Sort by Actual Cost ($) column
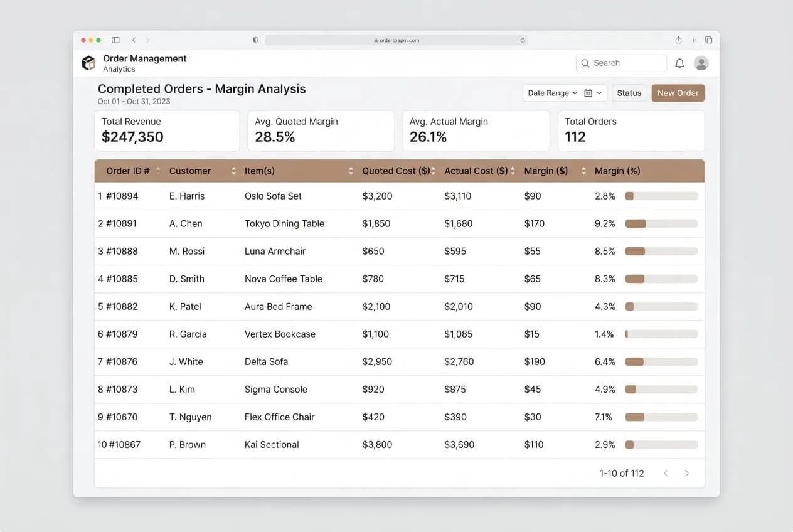Screen dimensions: 793x532 coord(513,171)
